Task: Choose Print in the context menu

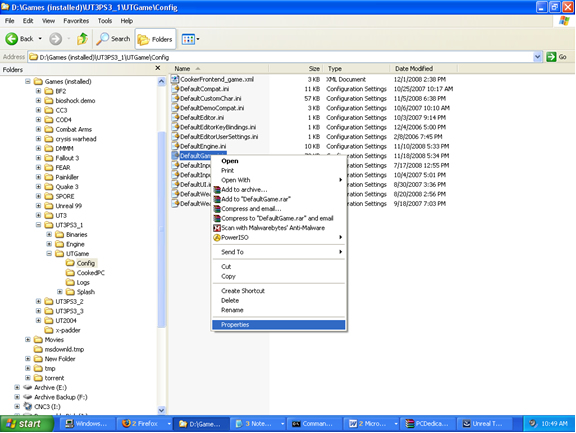Action: (279, 170)
